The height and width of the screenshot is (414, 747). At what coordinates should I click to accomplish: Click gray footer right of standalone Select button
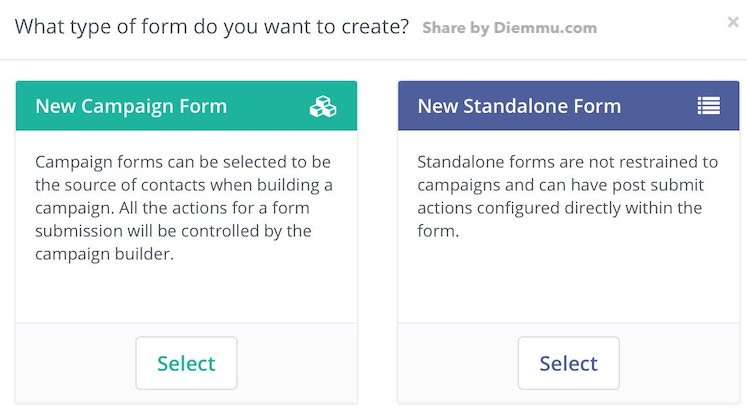click(680, 363)
